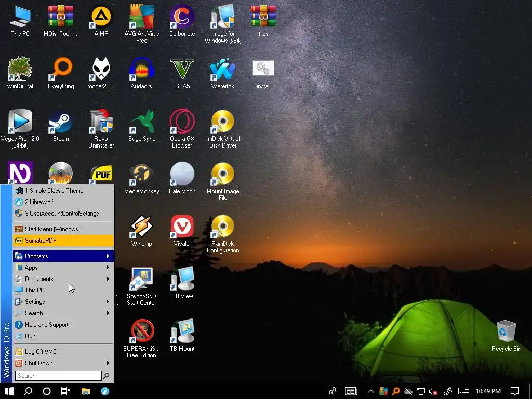The width and height of the screenshot is (532, 399).
Task: Open the This PC desktop icon
Action: pyautogui.click(x=20, y=20)
